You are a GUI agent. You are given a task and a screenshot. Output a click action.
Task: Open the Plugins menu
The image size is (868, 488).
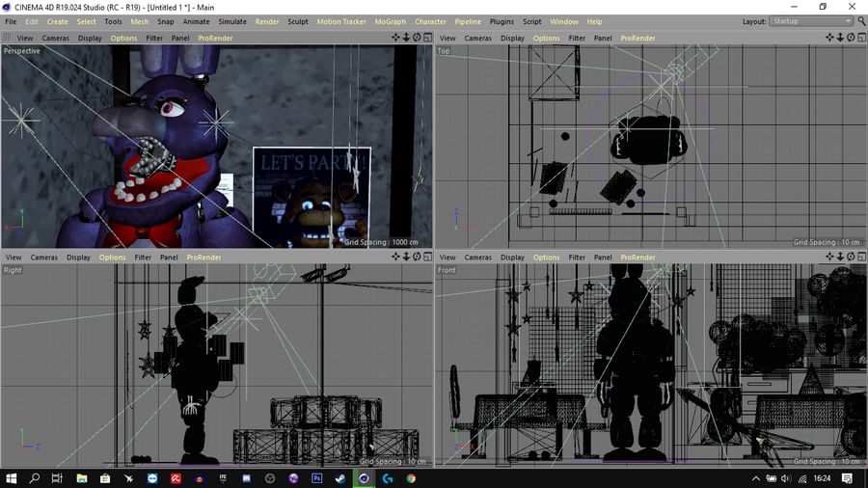[x=502, y=21]
